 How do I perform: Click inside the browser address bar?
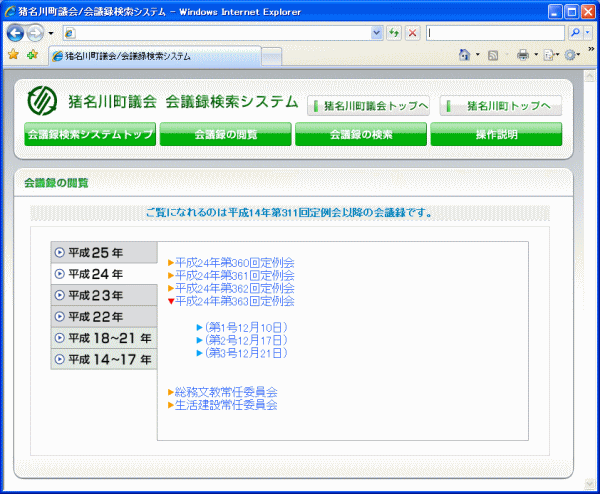(217, 33)
